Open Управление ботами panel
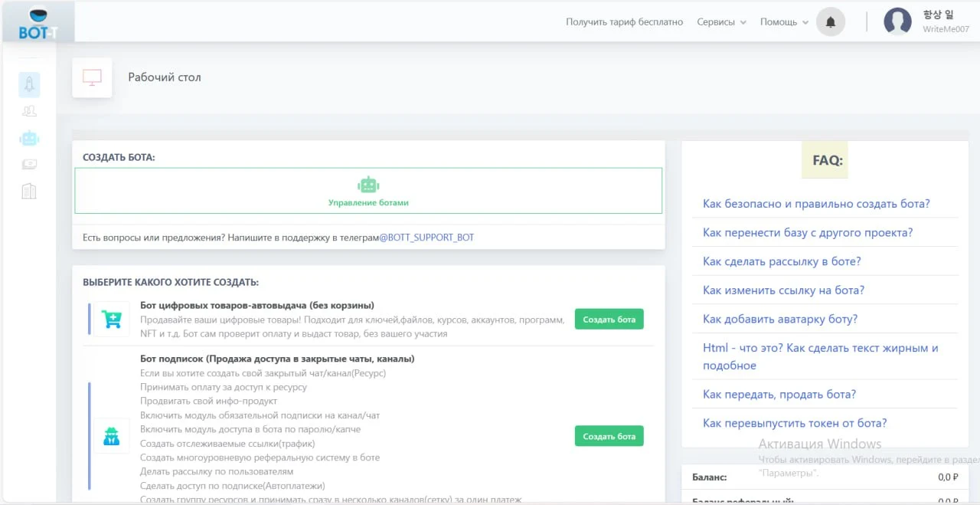980x505 pixels. (x=368, y=191)
